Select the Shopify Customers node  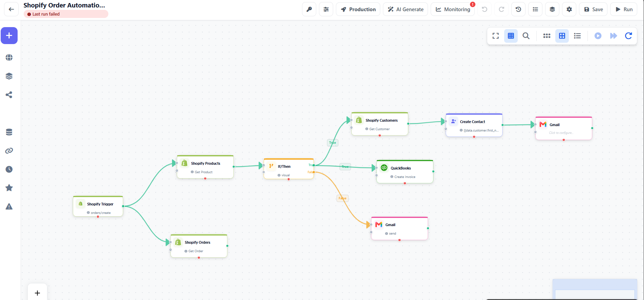380,124
